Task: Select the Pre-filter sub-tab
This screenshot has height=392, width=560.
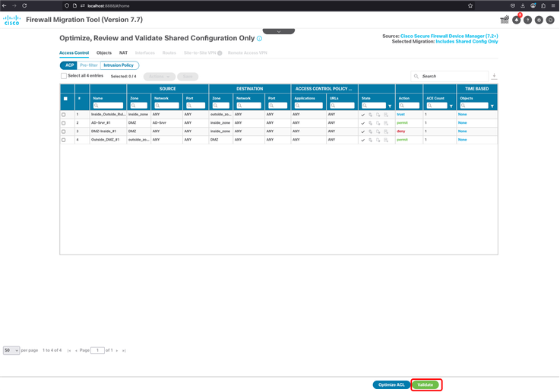Action: pyautogui.click(x=89, y=65)
